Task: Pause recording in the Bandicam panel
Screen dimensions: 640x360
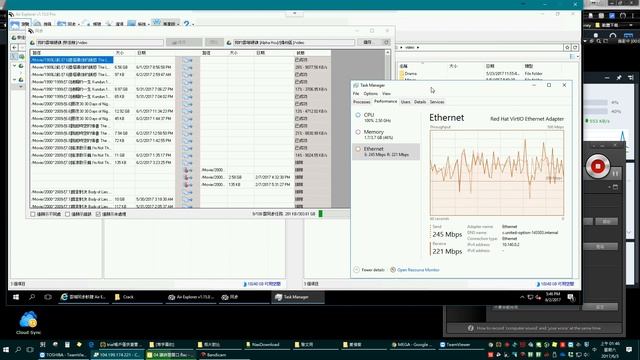Action: coord(615,173)
